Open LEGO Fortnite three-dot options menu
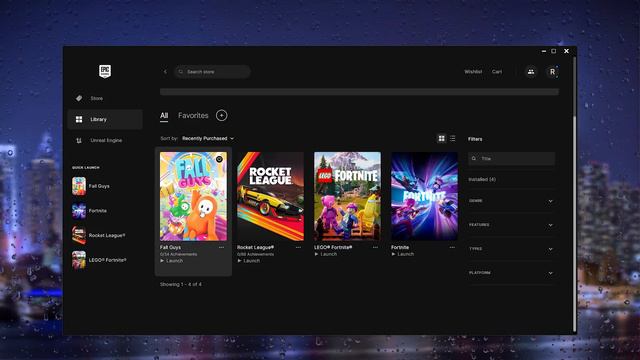640x360 pixels. 375,247
